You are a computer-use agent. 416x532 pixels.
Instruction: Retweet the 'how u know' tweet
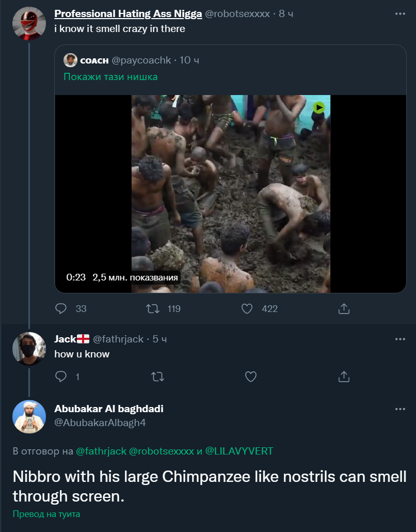point(157,377)
